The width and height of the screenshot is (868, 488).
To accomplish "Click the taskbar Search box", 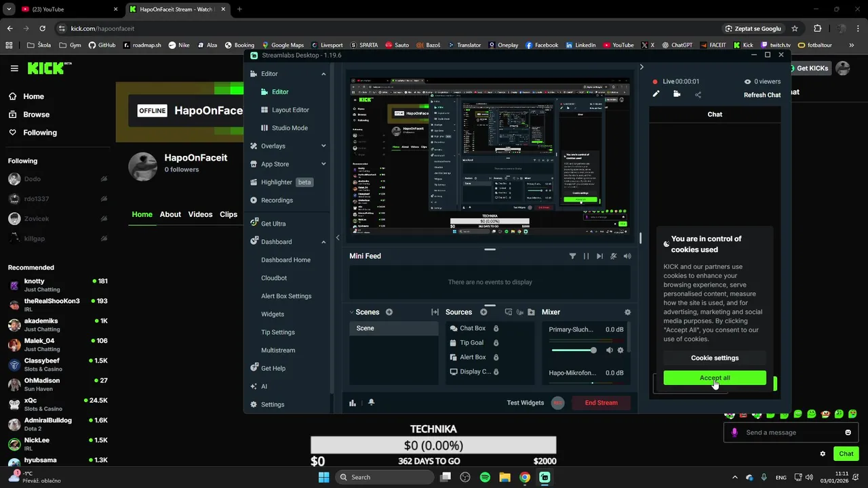I will 384,477.
